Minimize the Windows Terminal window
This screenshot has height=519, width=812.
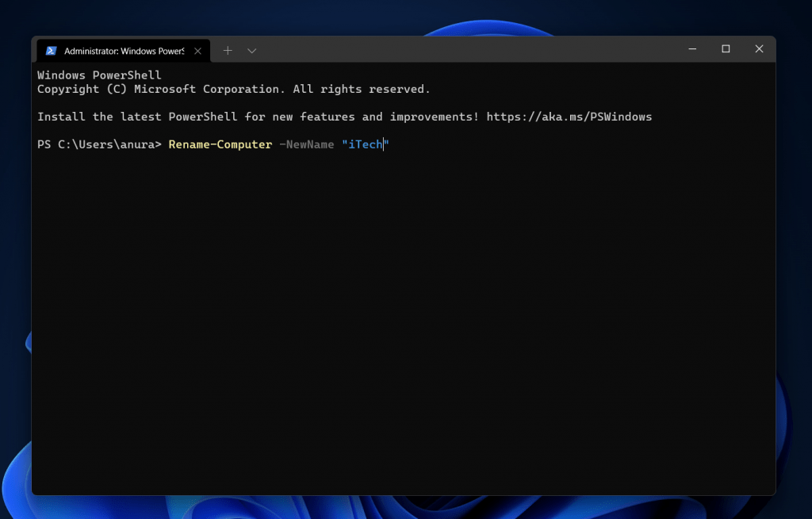tap(692, 49)
